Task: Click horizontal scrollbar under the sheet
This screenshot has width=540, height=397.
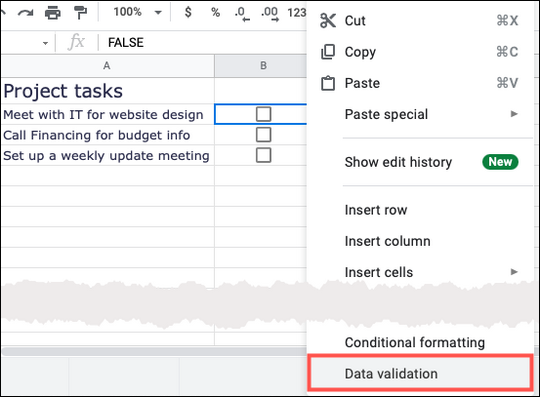Action: 154,352
